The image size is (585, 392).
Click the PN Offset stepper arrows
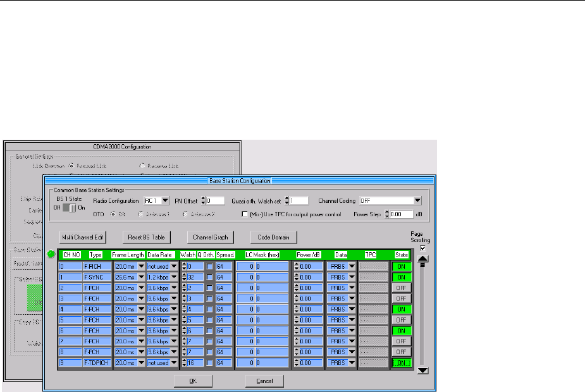point(204,200)
